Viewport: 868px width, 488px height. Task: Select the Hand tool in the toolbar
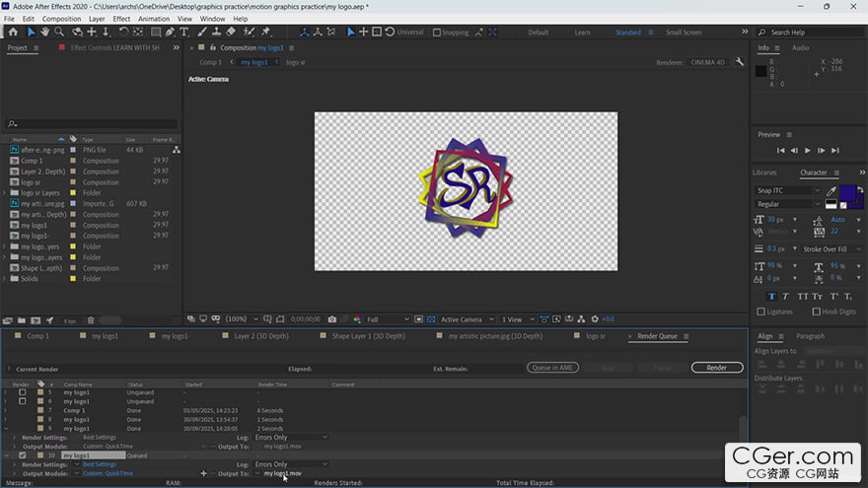click(x=45, y=32)
